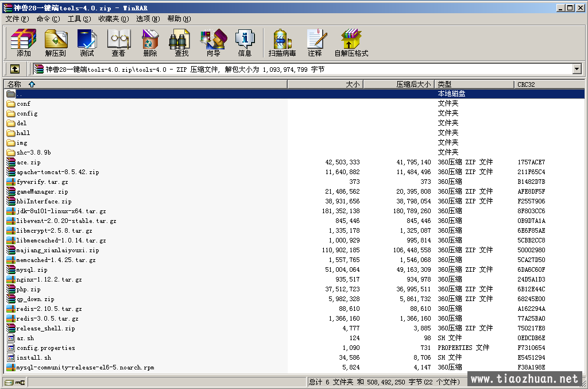This screenshot has height=389, width=588.
Task: Click the status bar disk and key icon
Action: point(14,382)
